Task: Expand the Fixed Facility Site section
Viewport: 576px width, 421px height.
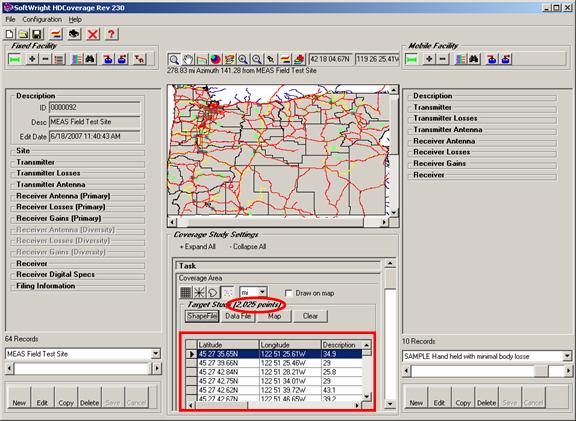Action: [78, 151]
